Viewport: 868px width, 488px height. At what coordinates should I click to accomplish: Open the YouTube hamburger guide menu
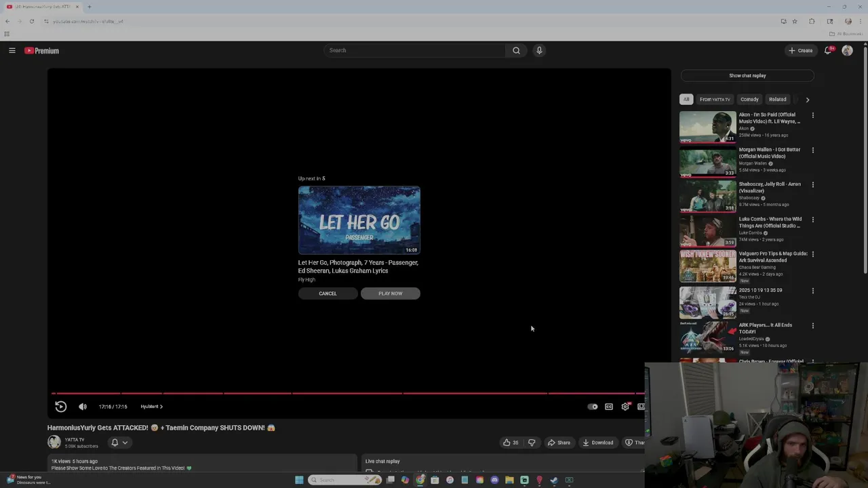[x=12, y=50]
